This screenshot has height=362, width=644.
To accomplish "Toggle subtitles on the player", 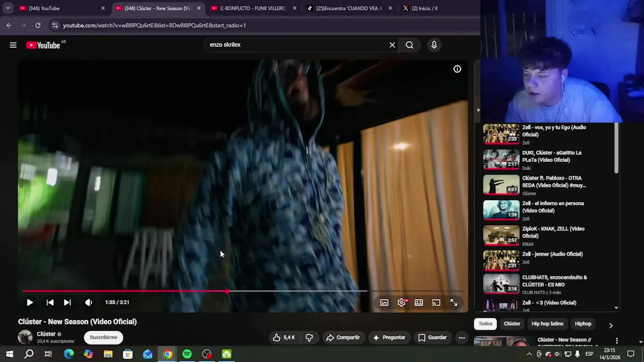I will pyautogui.click(x=384, y=303).
